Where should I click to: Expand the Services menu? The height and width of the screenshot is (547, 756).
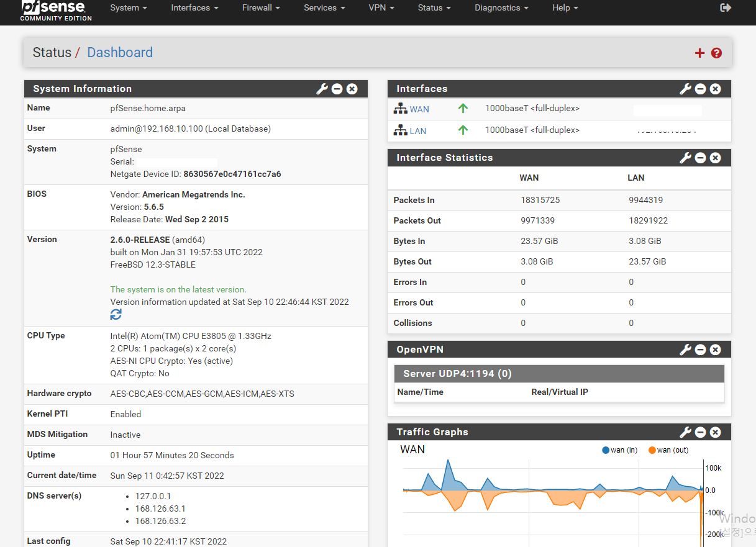click(x=324, y=8)
